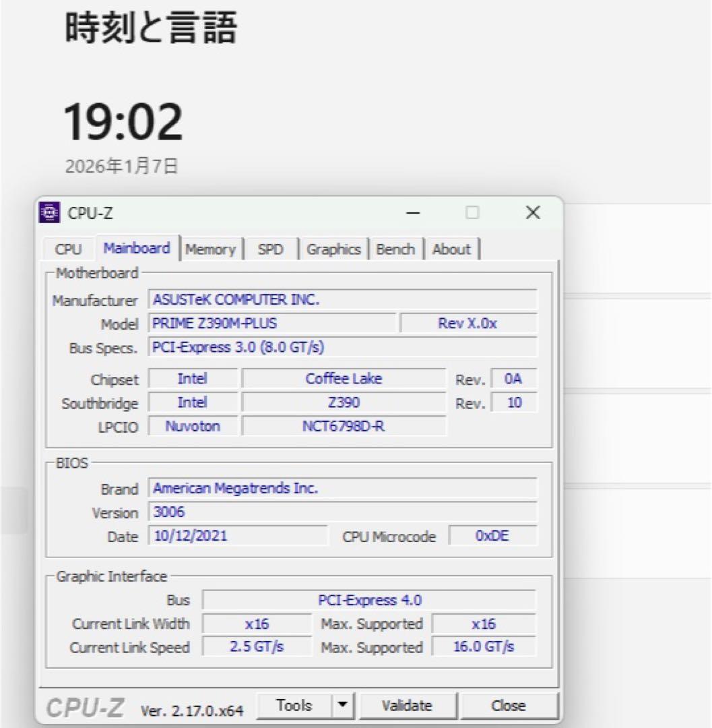
Task: Click the Bus Specs PCI-Express 3.0 value
Action: pos(342,347)
